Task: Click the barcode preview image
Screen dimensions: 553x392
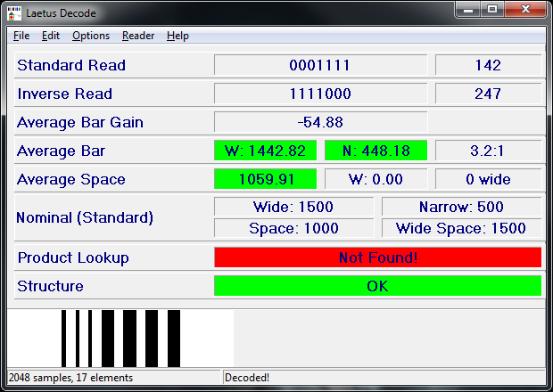Action: click(x=120, y=338)
